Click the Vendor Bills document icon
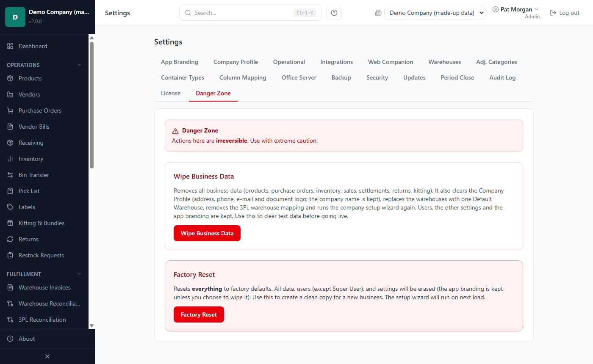593x364 pixels. pyautogui.click(x=10, y=127)
